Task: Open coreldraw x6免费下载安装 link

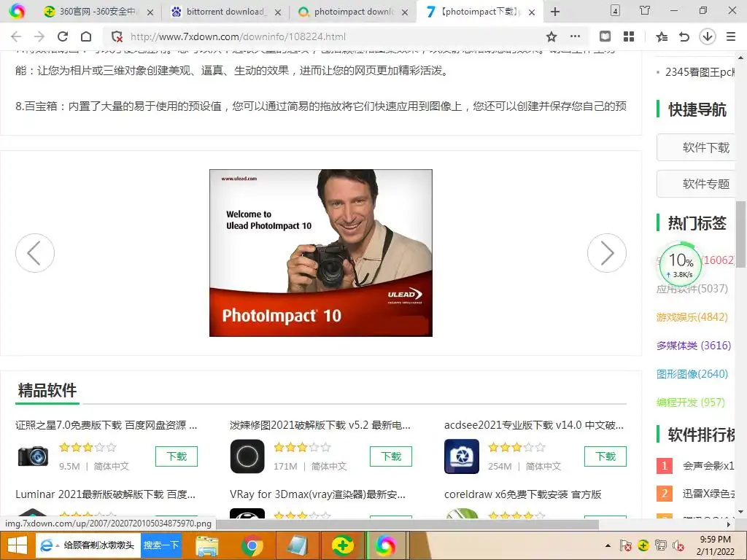Action: click(x=522, y=494)
